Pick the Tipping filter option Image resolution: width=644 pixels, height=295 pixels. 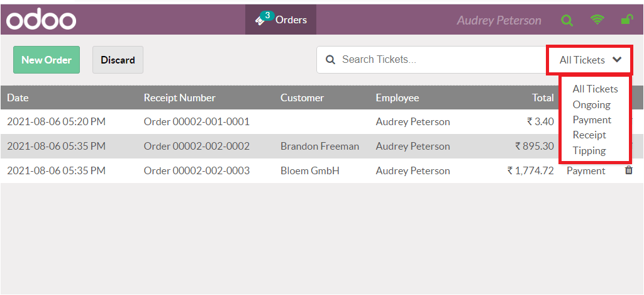click(x=589, y=150)
